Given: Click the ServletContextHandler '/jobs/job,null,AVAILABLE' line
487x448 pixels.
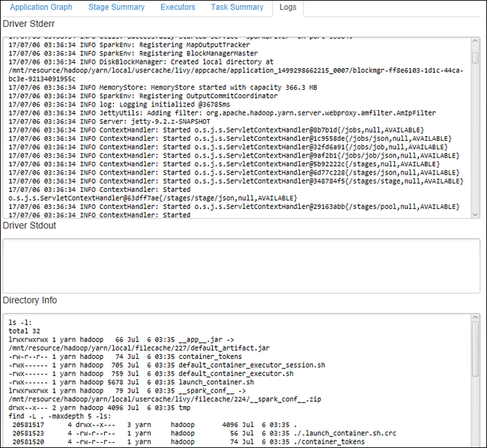Looking at the screenshot, I should (228, 147).
